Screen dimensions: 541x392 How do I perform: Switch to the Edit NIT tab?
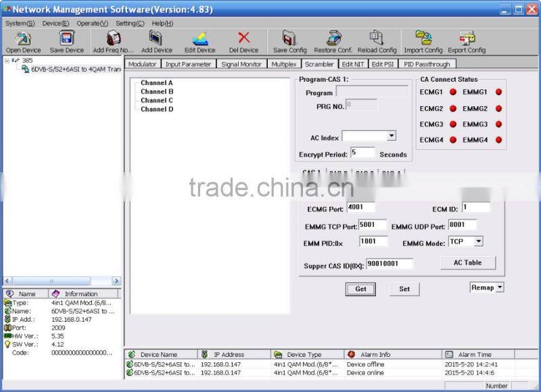point(352,64)
